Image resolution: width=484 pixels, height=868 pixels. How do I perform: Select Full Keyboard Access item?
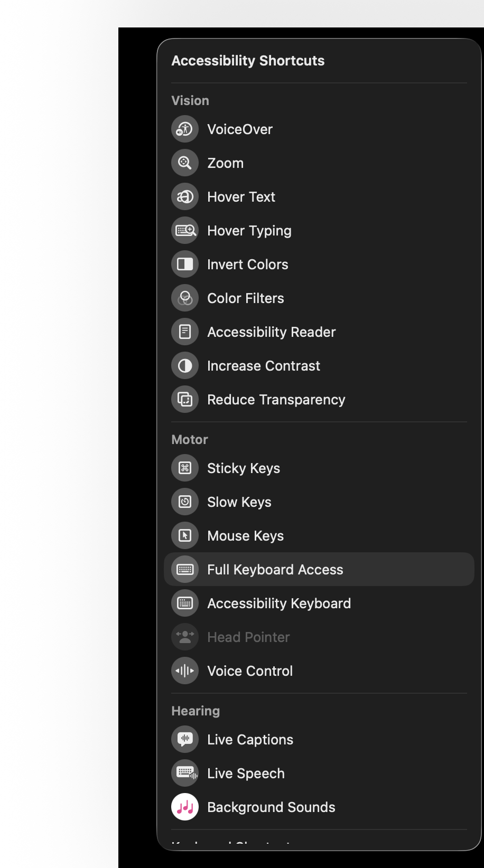pyautogui.click(x=319, y=570)
